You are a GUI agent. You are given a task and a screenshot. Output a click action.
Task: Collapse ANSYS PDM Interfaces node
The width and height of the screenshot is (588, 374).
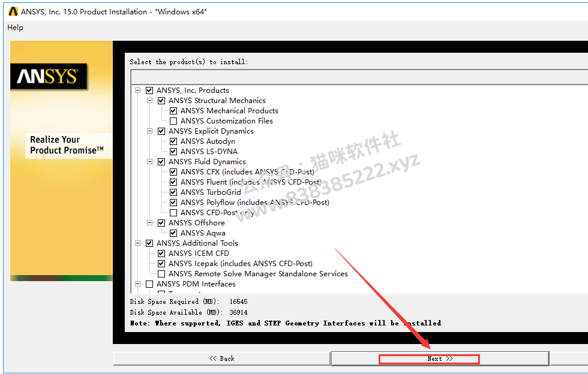coord(137,284)
